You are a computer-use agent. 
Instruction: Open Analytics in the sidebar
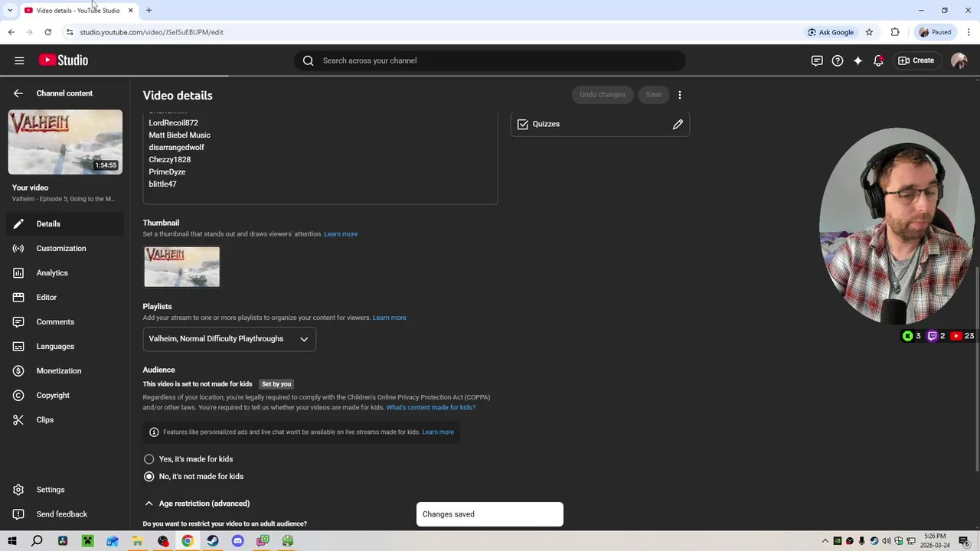click(x=65, y=272)
